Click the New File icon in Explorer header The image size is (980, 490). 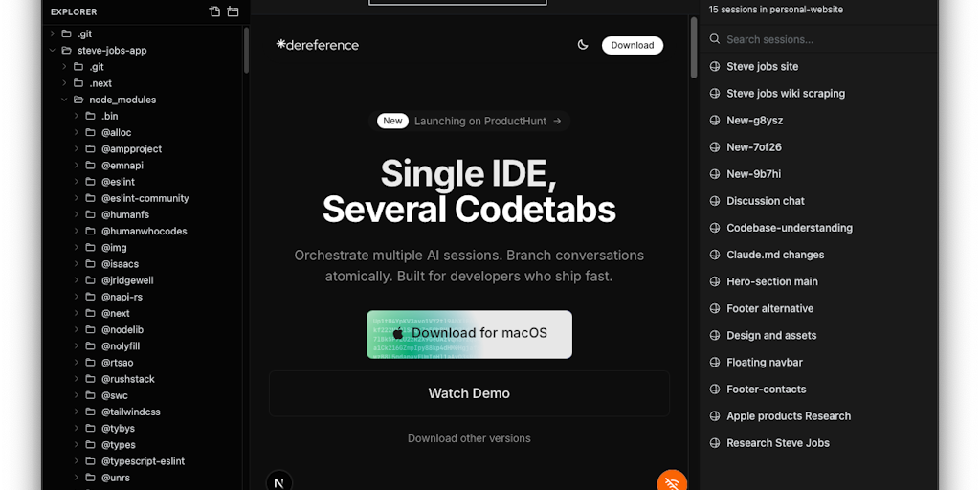tap(215, 11)
